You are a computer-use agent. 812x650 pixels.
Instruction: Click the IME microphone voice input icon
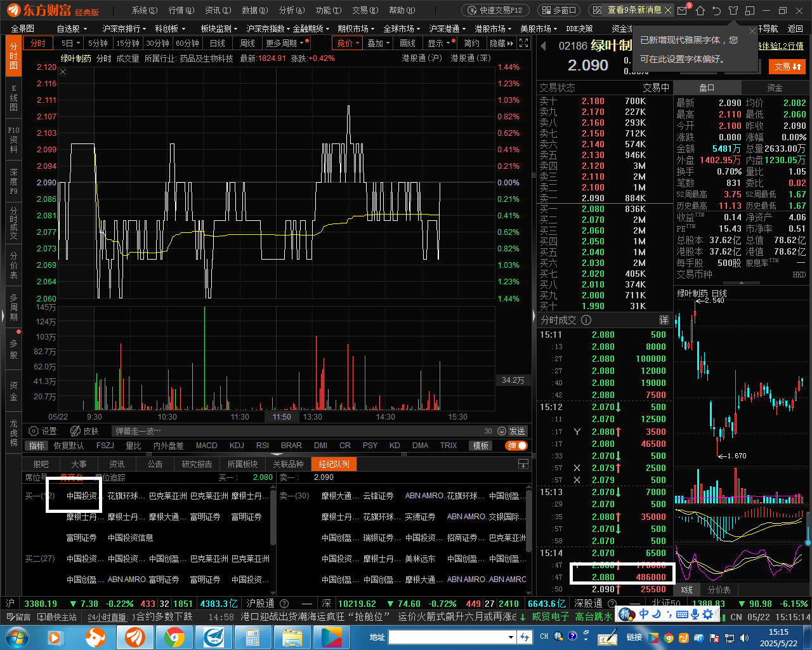pyautogui.click(x=695, y=614)
